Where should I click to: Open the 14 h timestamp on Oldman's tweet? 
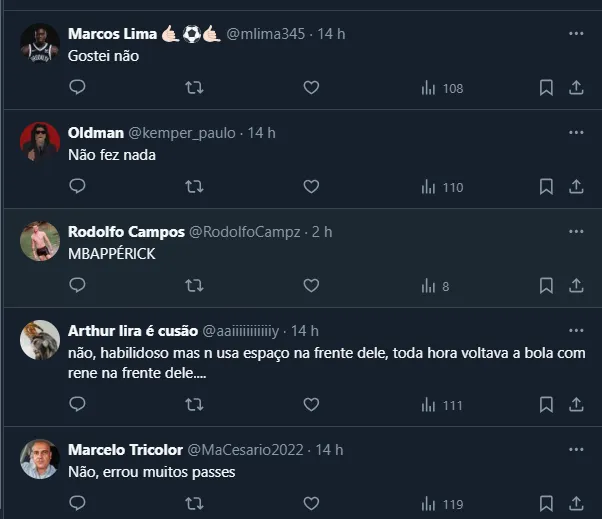click(x=262, y=133)
